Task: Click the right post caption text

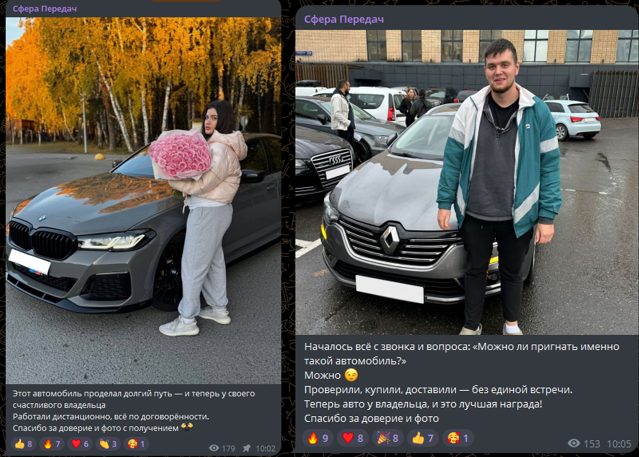Action: (x=462, y=382)
